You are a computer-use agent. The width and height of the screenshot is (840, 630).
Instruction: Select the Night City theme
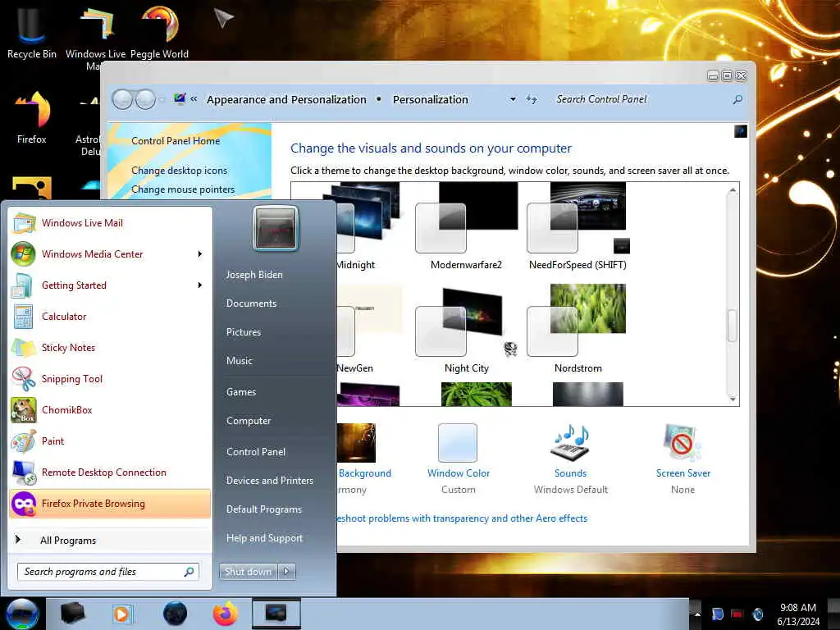pos(466,330)
